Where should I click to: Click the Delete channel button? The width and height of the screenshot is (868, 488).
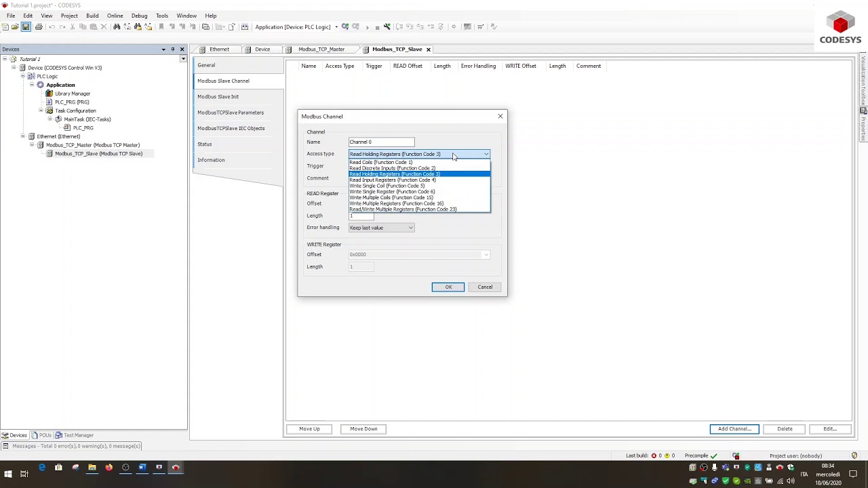click(785, 429)
